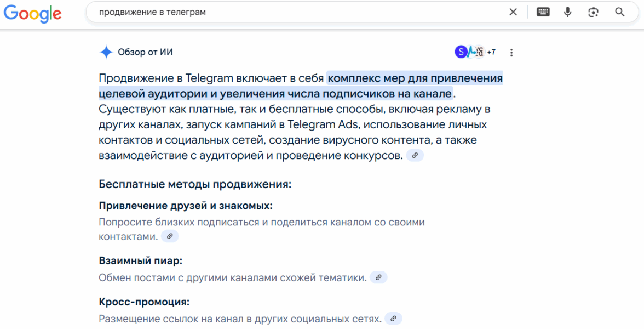Viewport: 644px width, 329px height.
Task: Click the Google logo
Action: 33,13
